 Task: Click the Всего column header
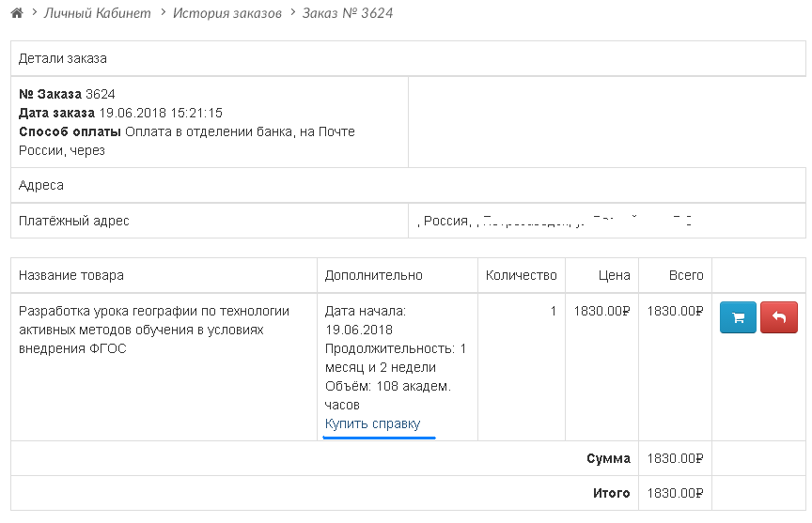click(x=686, y=275)
